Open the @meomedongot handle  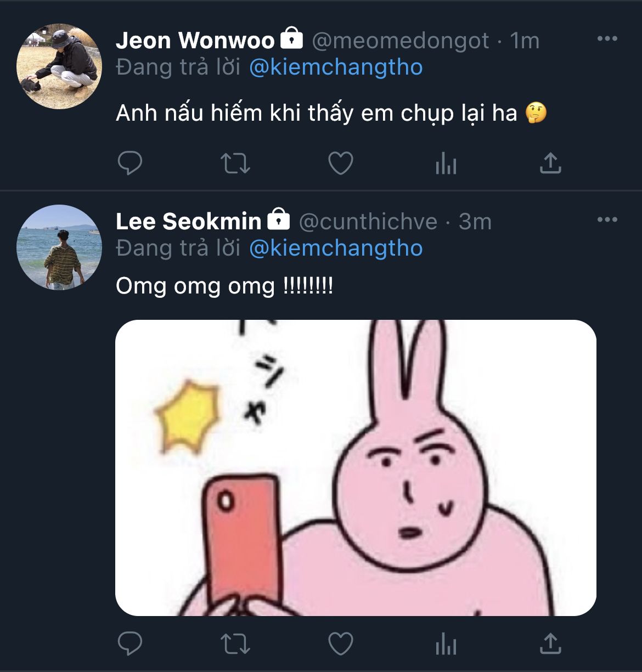[401, 41]
